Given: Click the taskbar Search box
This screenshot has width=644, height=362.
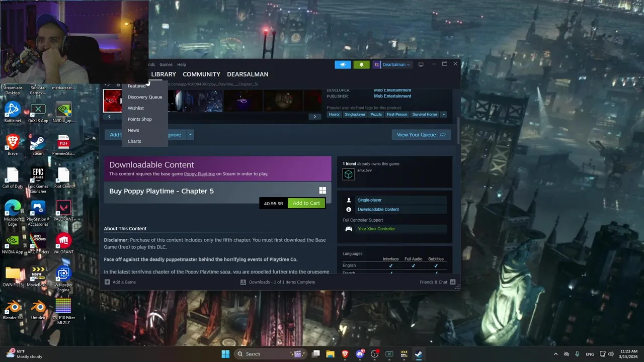Looking at the screenshot, I should click(x=271, y=354).
